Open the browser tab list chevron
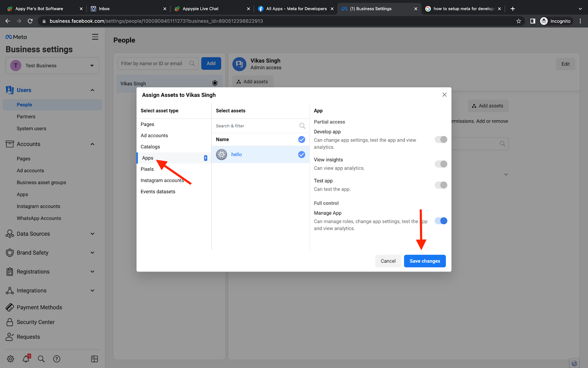Image resolution: width=588 pixels, height=368 pixels. [x=580, y=8]
